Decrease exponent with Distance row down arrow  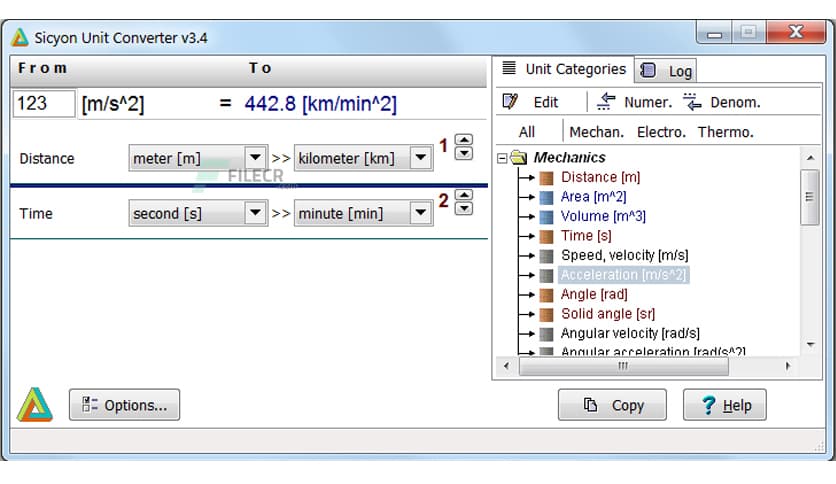tap(464, 153)
